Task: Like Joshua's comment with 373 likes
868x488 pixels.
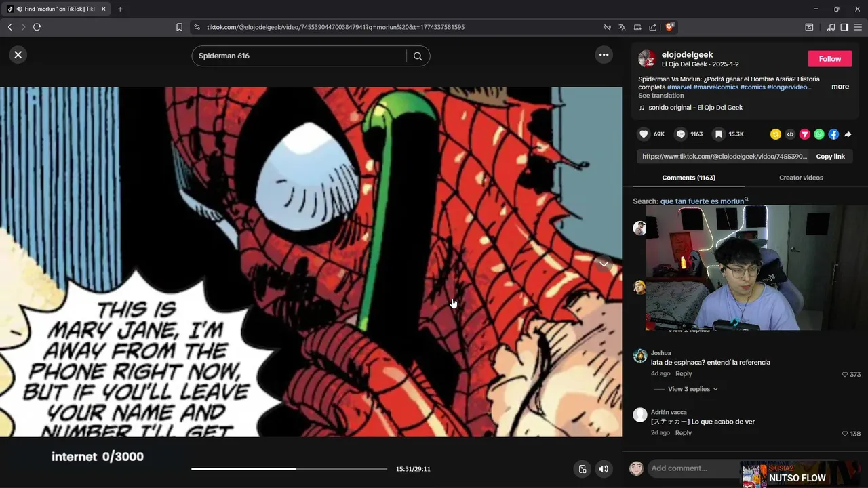Action: (x=845, y=375)
